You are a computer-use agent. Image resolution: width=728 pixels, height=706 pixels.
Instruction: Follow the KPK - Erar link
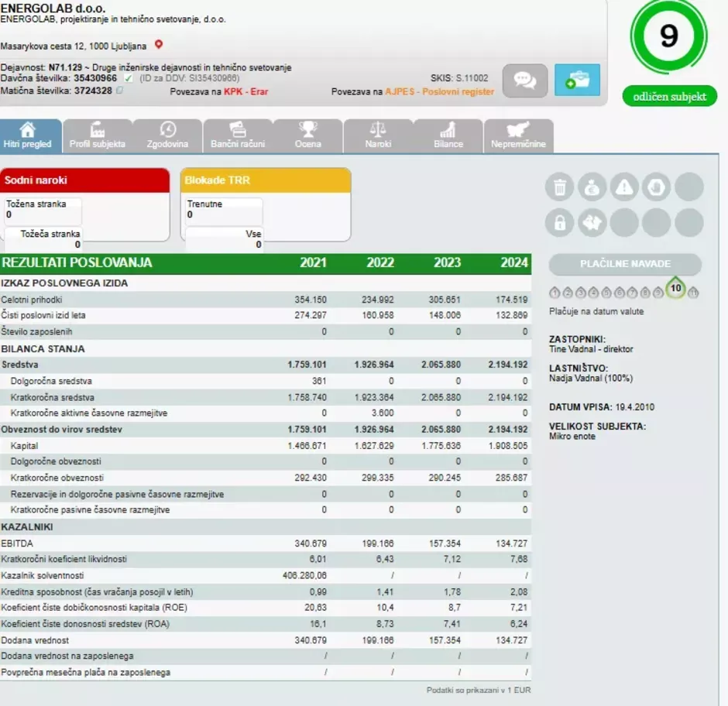click(x=246, y=91)
